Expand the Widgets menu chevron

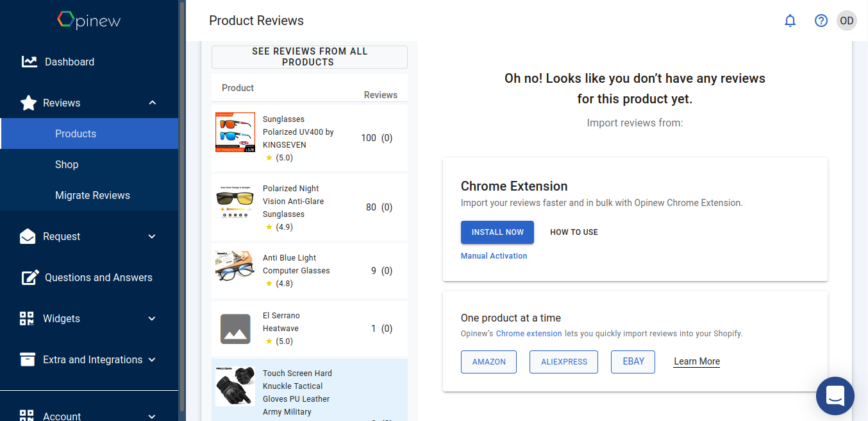[152, 318]
